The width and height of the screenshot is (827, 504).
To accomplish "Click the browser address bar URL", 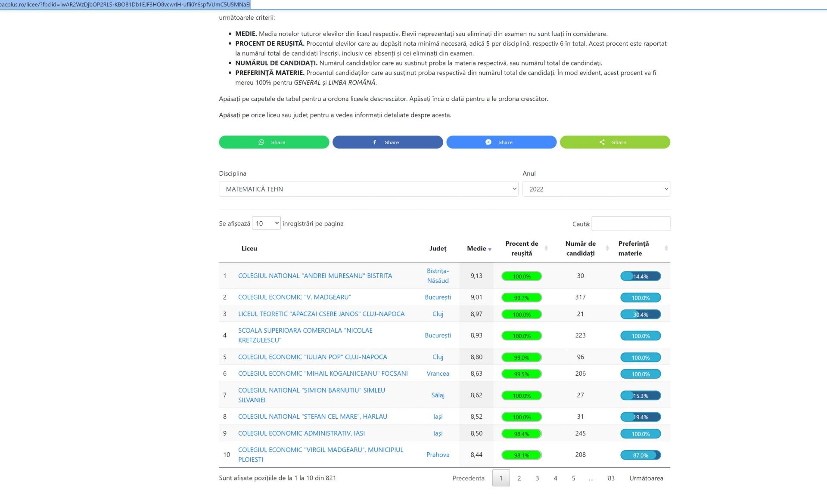I will pos(125,4).
